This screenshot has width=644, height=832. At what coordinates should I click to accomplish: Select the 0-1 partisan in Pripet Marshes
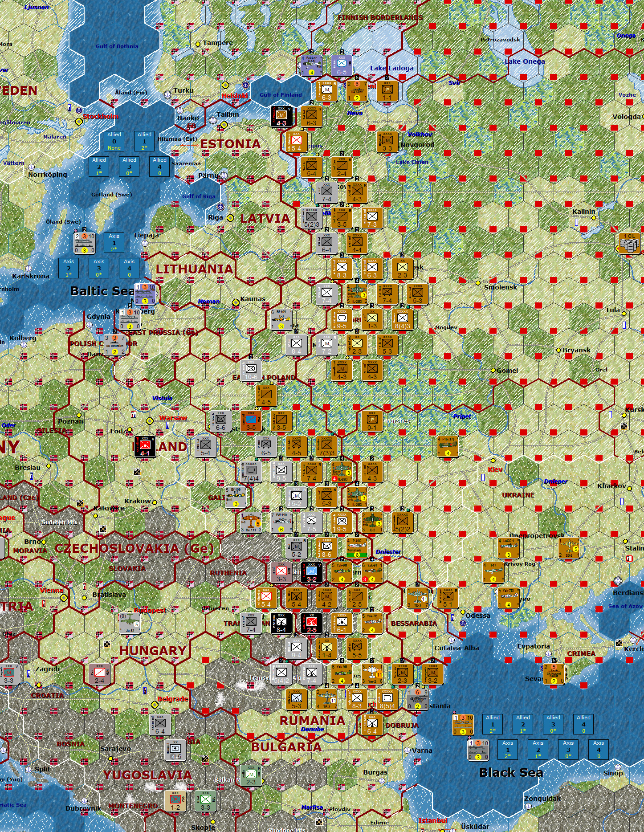click(372, 421)
